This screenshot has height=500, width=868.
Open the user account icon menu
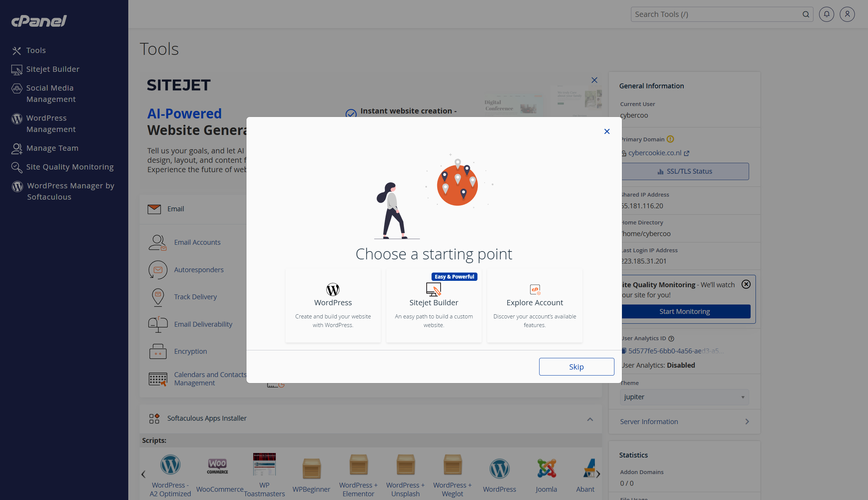[x=847, y=14]
